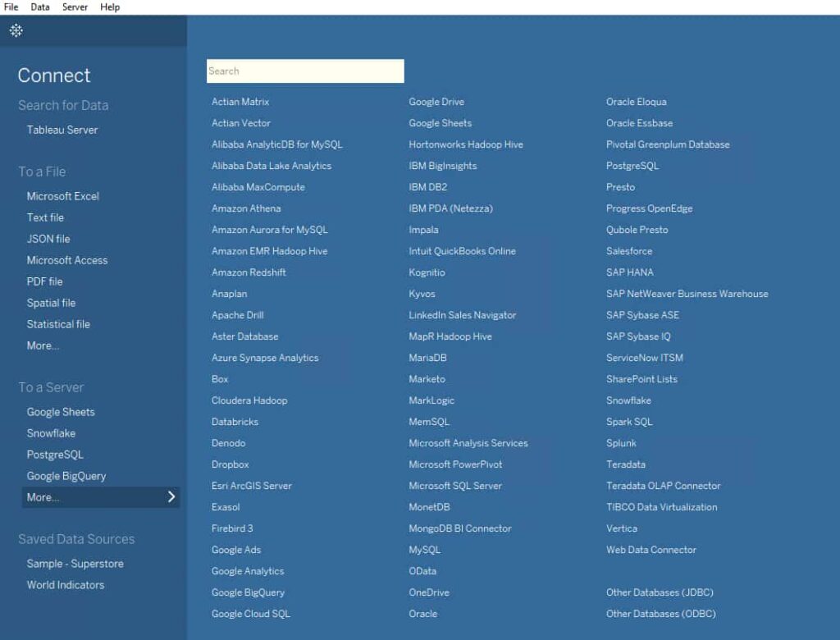The image size is (840, 640).
Task: Select Actian Matrix connector
Action: tap(240, 102)
